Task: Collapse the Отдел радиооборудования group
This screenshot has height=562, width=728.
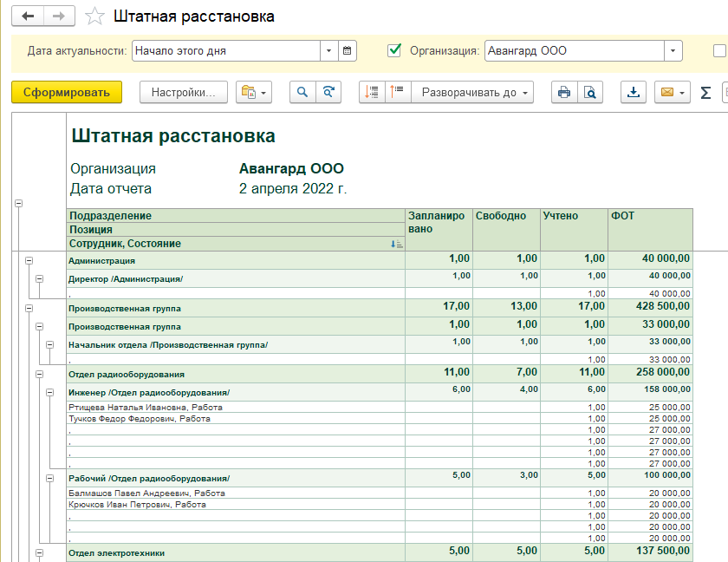Action: point(39,374)
